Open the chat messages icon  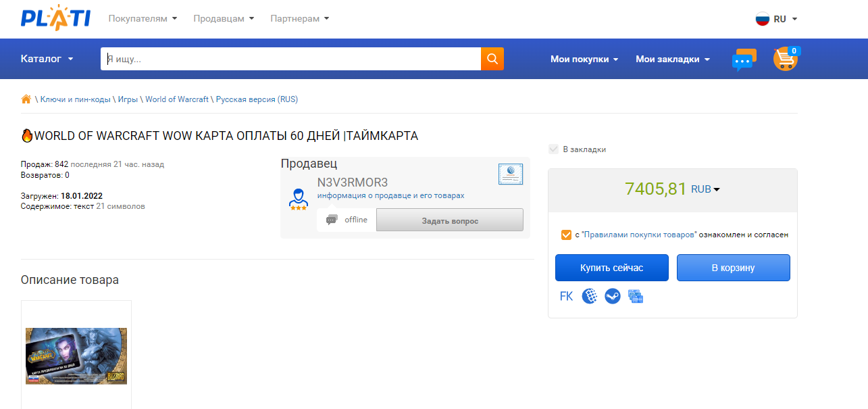pyautogui.click(x=744, y=59)
